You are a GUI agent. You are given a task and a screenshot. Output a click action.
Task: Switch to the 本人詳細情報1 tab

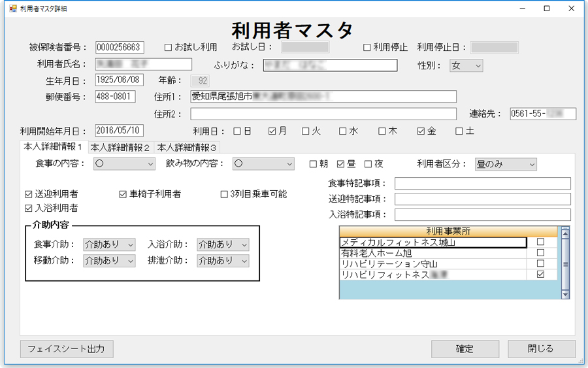54,146
